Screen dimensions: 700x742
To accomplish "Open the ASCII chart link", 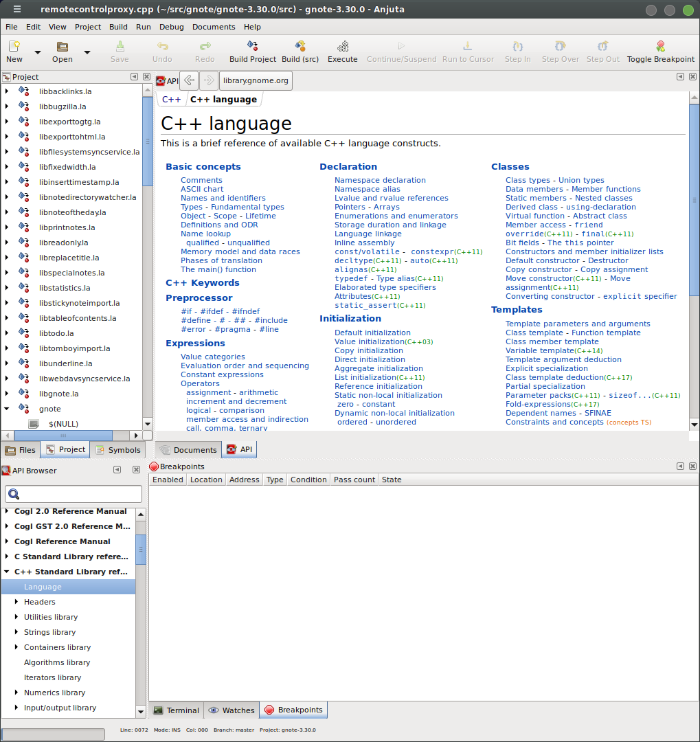I will coord(202,189).
